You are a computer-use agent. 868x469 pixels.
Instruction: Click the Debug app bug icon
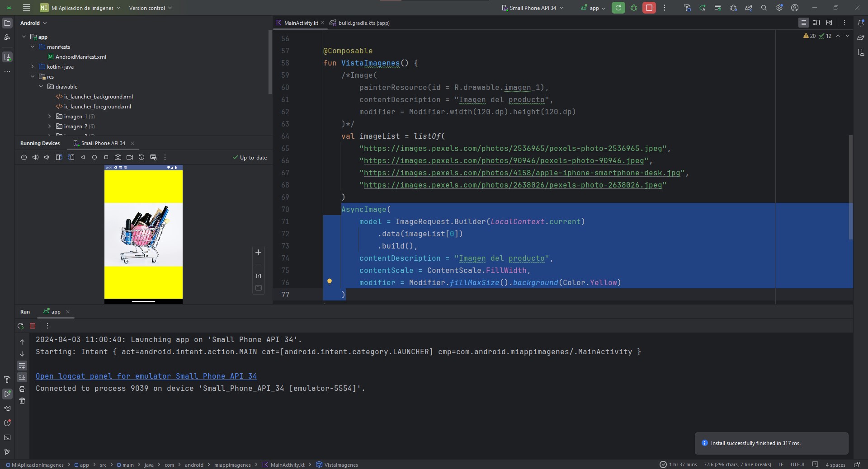tap(634, 8)
